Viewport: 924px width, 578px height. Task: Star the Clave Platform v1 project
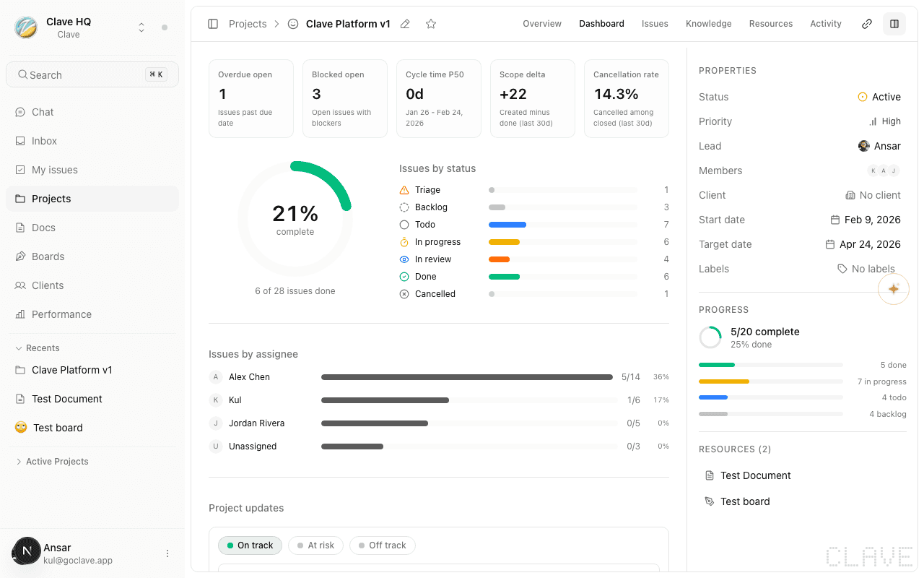coord(431,24)
